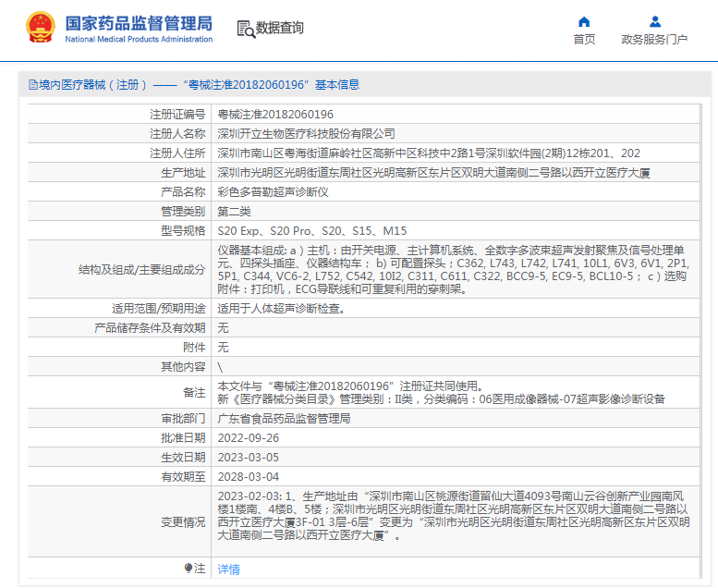Image resolution: width=718 pixels, height=588 pixels.
Task: Click the 变更情况 change details text
Action: tap(454, 516)
